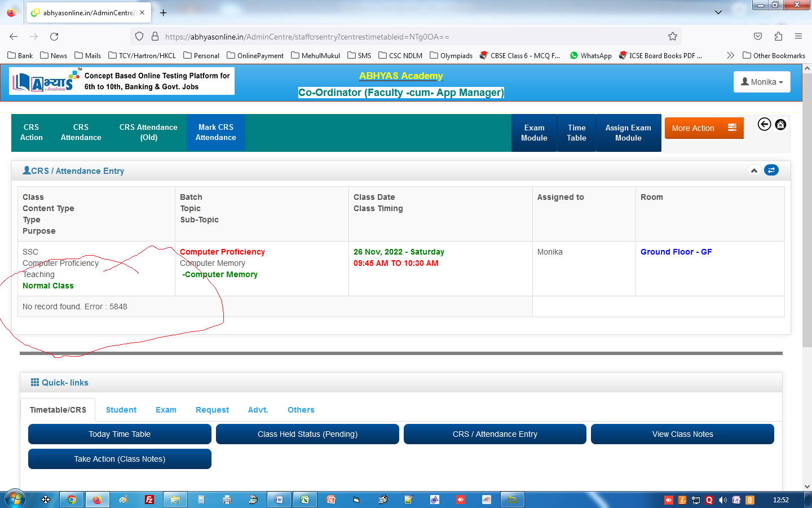Viewport: 812px width, 508px height.
Task: Reload the page in the browser
Action: click(54, 37)
